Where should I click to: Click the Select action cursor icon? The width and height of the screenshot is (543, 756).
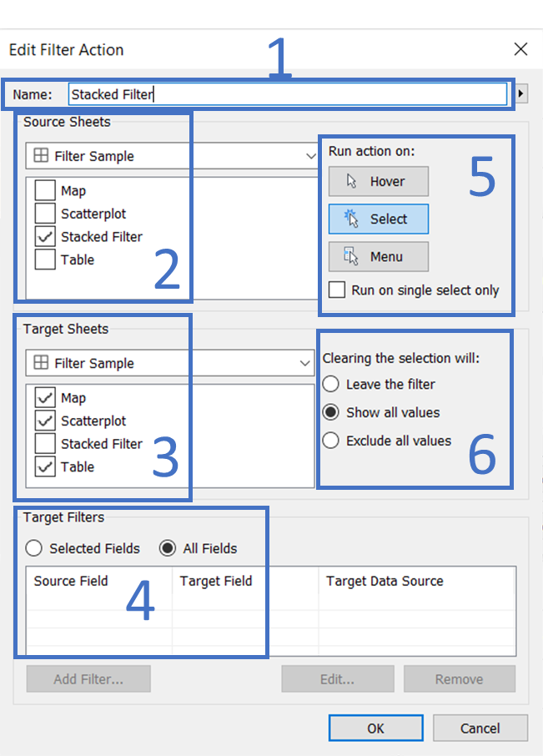(351, 219)
